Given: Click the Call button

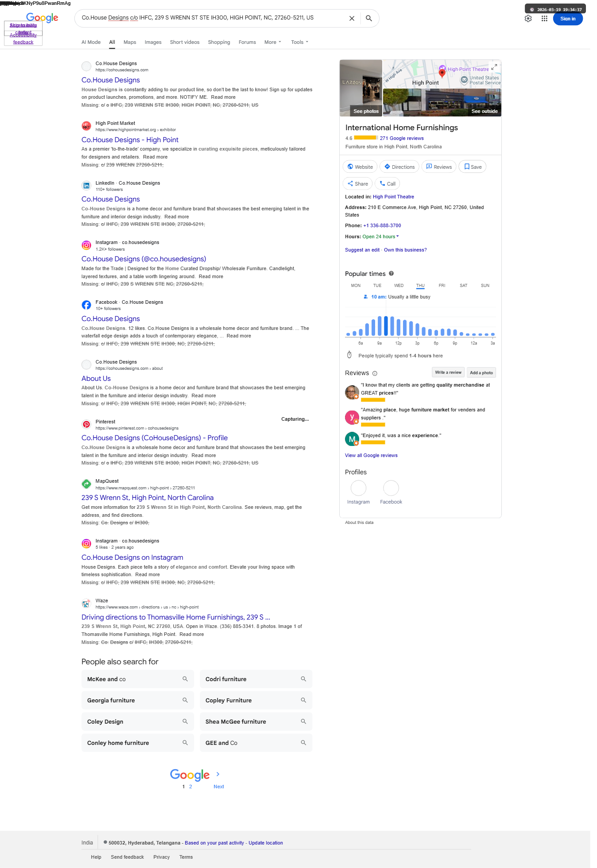Looking at the screenshot, I should coord(388,184).
